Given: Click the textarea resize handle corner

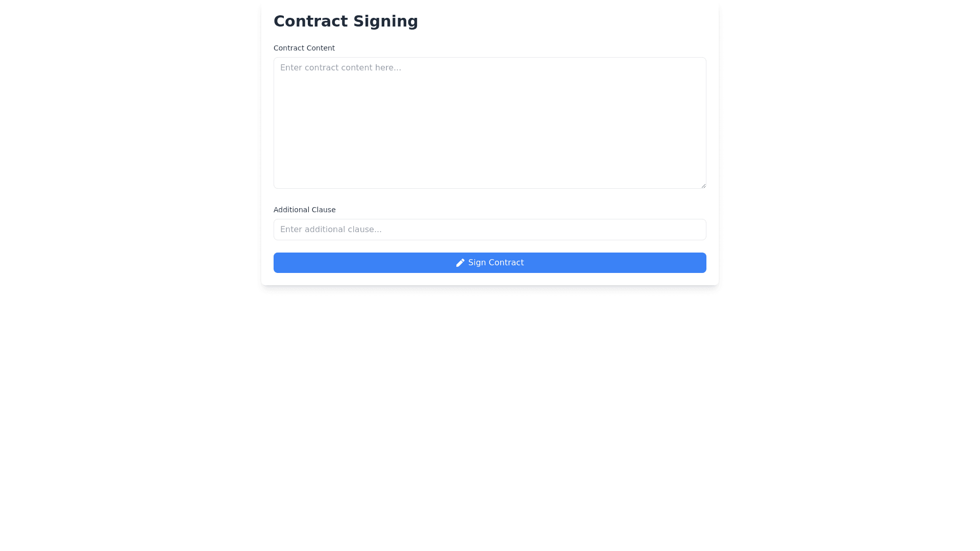Looking at the screenshot, I should click(703, 185).
